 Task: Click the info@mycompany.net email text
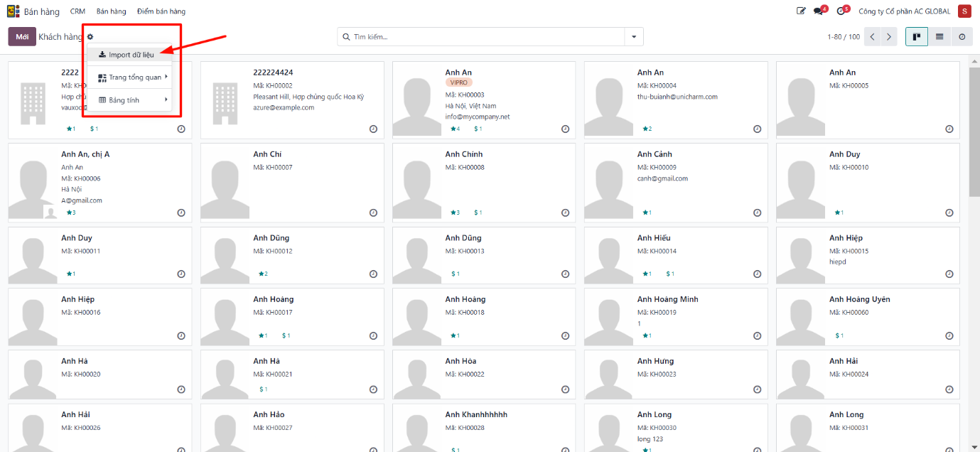tap(478, 117)
